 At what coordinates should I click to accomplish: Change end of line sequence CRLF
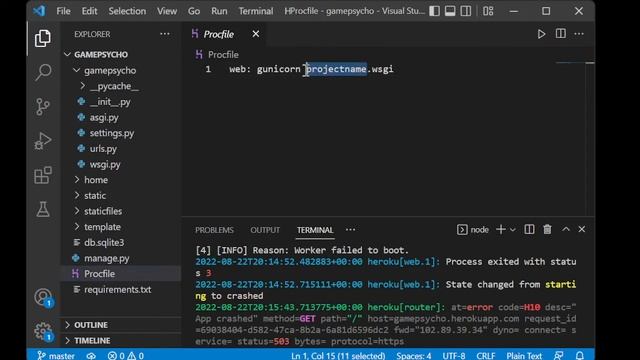coord(486,356)
